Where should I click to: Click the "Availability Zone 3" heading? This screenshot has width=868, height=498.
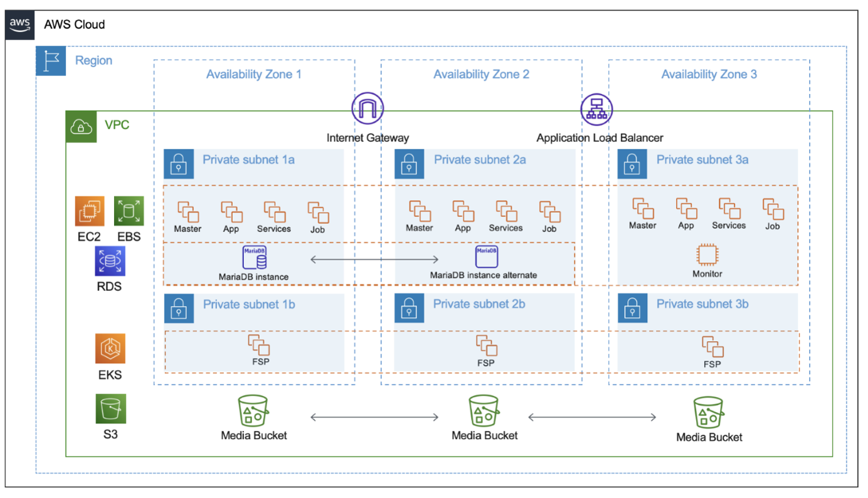[709, 75]
